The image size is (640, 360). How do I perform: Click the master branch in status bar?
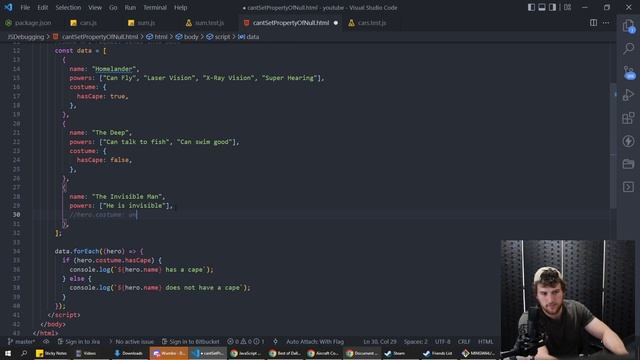21,342
